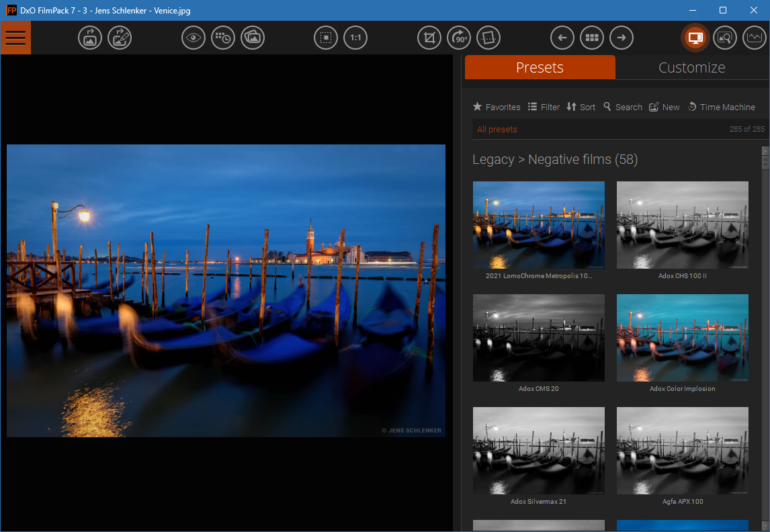Switch to the Customize tab
This screenshot has width=770, height=532.
[691, 67]
